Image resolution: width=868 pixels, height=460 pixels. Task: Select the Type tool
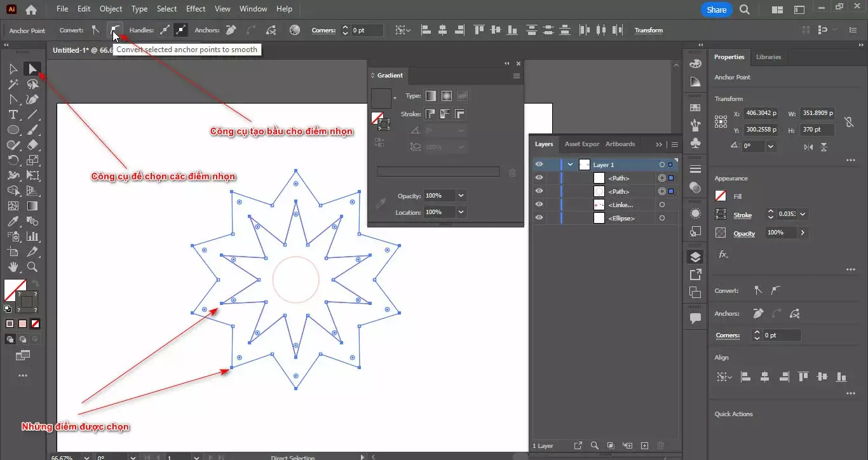(x=13, y=115)
